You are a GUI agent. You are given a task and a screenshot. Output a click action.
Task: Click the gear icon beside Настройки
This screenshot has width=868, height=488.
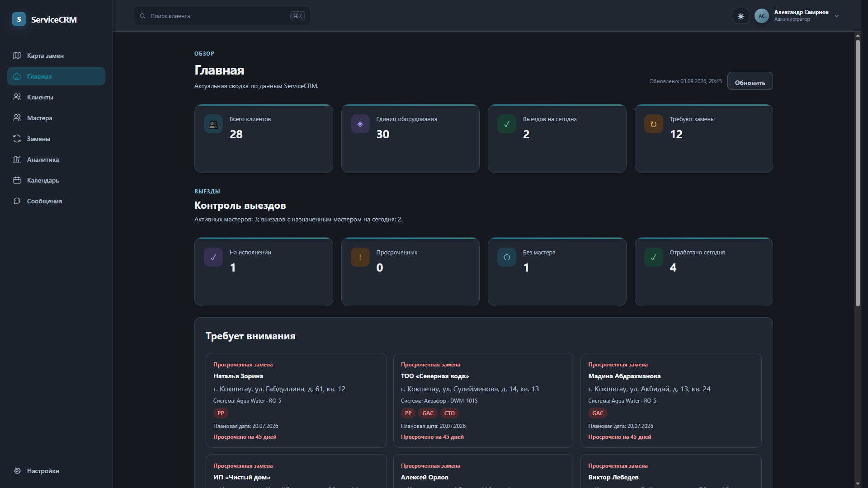[x=17, y=471]
